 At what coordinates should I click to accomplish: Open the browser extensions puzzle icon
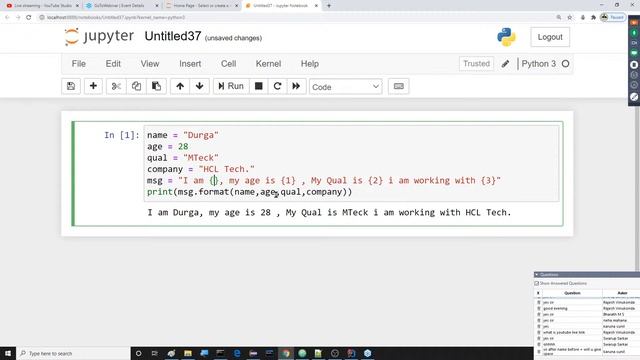(x=593, y=17)
